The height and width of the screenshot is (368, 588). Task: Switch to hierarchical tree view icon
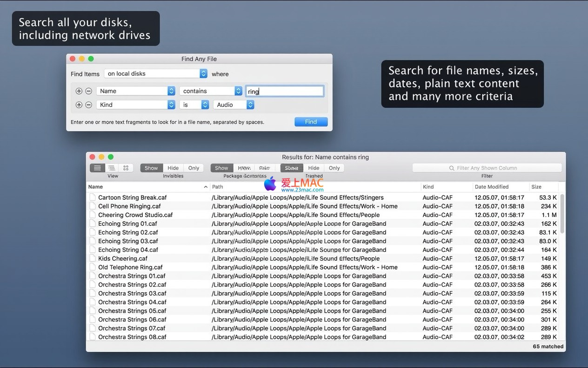point(112,168)
